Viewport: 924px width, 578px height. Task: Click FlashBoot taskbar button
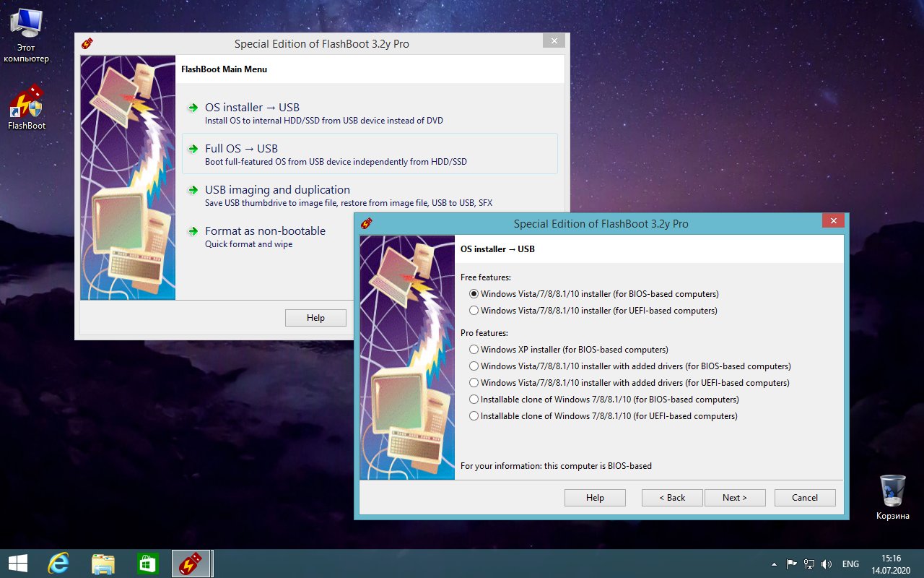[191, 564]
